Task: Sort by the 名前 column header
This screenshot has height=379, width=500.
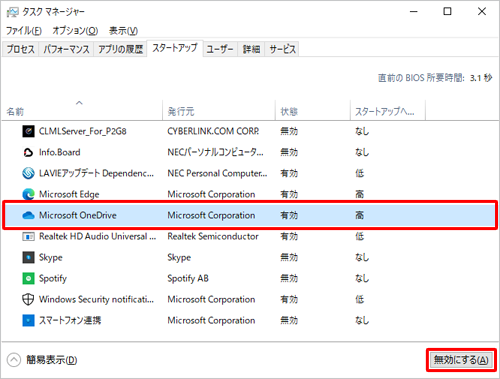Action: [x=82, y=110]
